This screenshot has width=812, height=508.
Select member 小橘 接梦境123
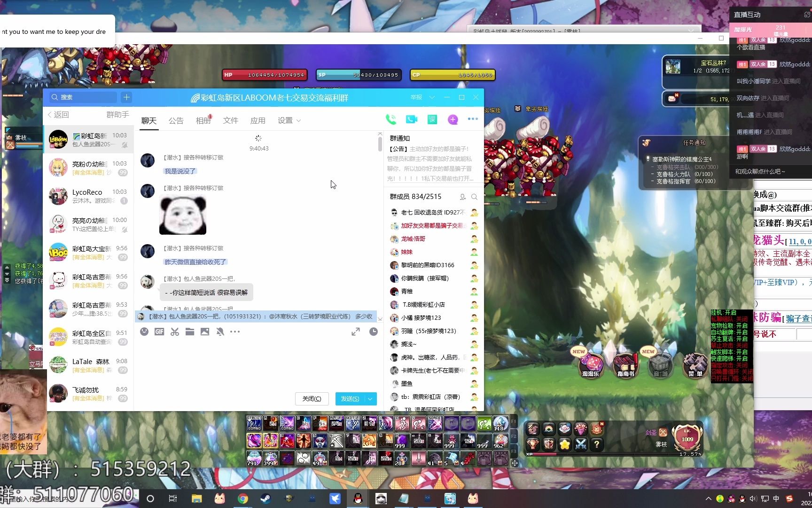pos(434,318)
